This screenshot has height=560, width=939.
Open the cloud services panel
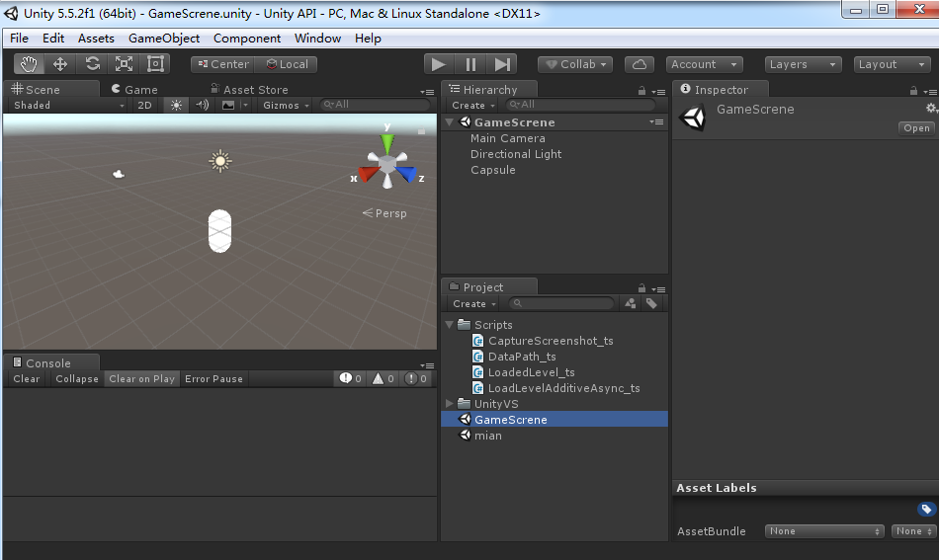tap(639, 64)
